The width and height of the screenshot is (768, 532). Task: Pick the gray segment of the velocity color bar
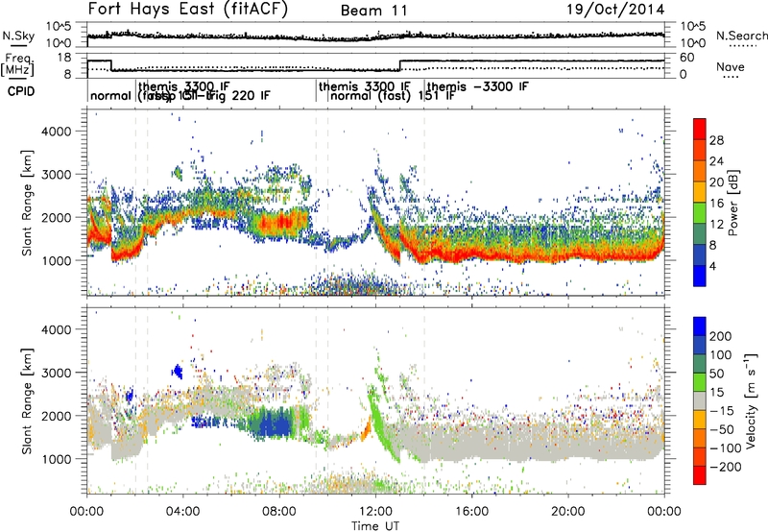[700, 400]
